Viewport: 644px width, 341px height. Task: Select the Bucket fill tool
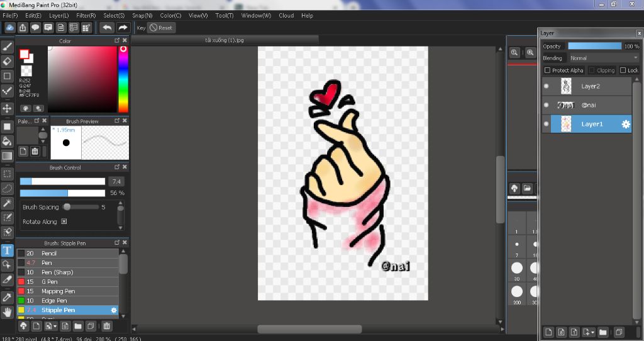point(7,142)
